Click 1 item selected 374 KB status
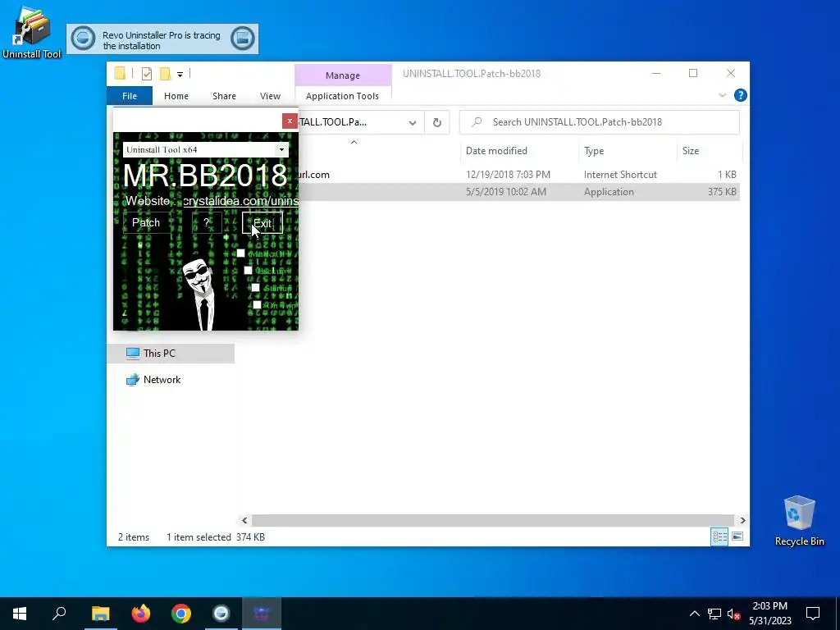The height and width of the screenshot is (630, 840). [216, 536]
